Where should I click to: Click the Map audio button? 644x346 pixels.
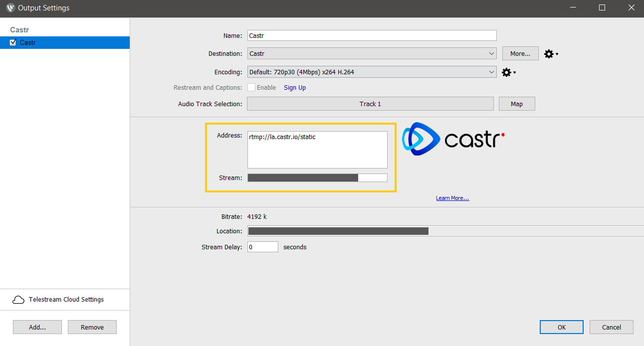517,104
